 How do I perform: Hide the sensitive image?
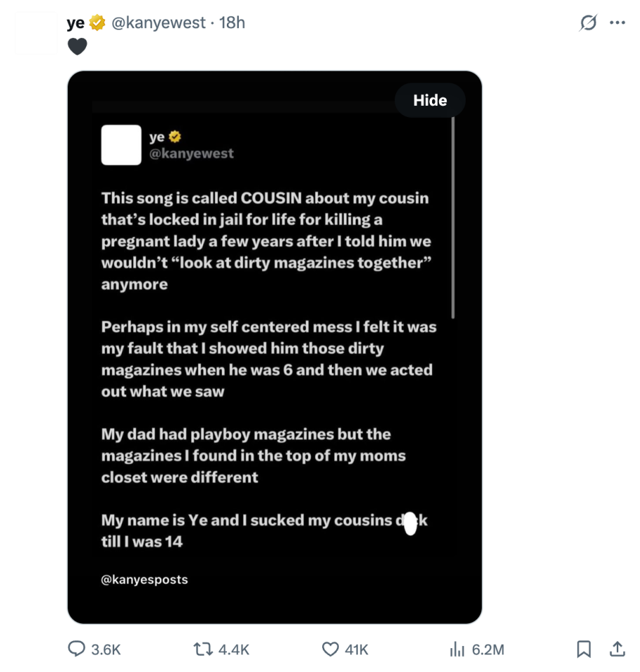click(429, 100)
